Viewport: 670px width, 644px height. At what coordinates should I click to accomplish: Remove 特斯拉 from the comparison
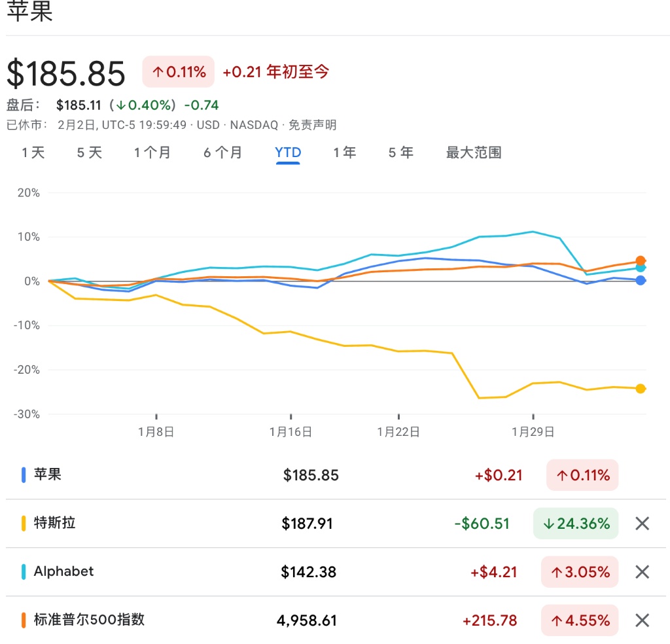tap(642, 524)
